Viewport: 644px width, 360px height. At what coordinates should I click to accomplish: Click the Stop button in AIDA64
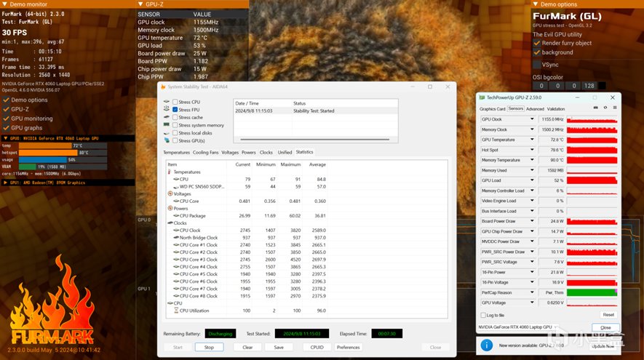pyautogui.click(x=209, y=348)
